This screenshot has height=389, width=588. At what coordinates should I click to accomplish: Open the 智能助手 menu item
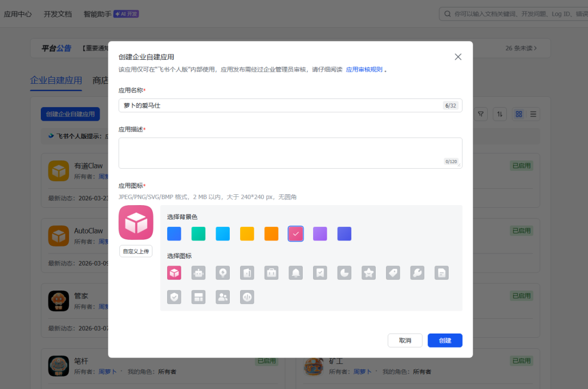(97, 14)
